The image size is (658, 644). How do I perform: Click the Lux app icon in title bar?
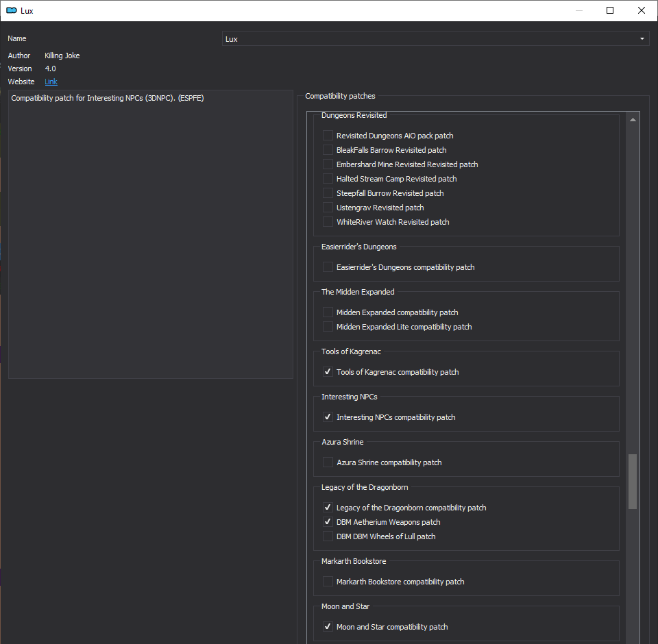pos(12,10)
